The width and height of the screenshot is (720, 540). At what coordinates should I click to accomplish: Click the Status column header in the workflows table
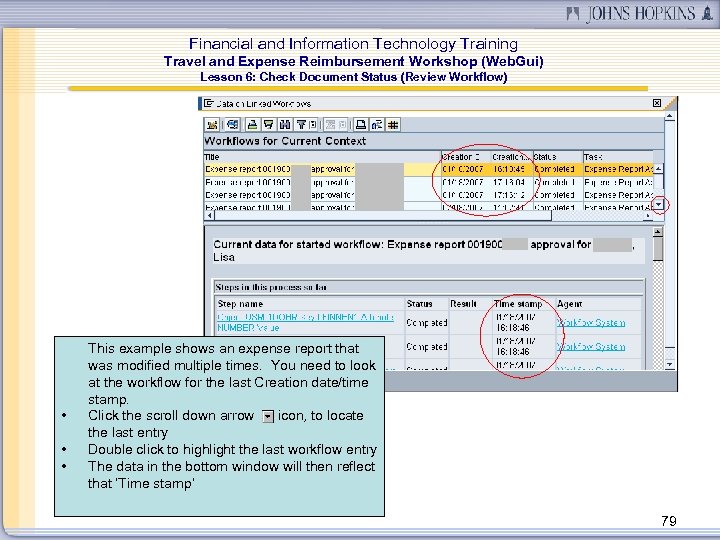coord(558,157)
